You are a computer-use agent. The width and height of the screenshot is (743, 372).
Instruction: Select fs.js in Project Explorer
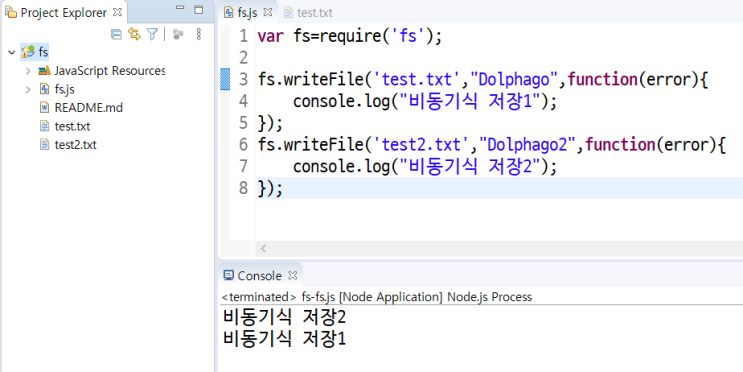coord(64,89)
